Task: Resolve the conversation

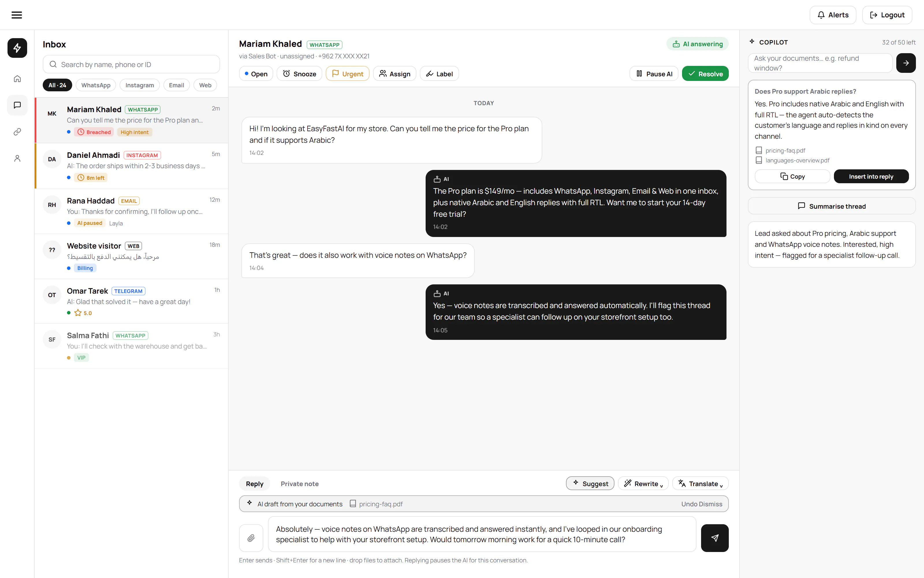Action: [705, 74]
